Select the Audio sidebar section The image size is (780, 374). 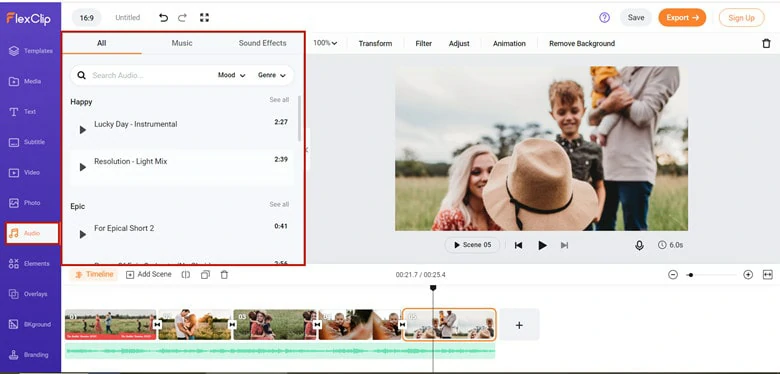pyautogui.click(x=32, y=233)
